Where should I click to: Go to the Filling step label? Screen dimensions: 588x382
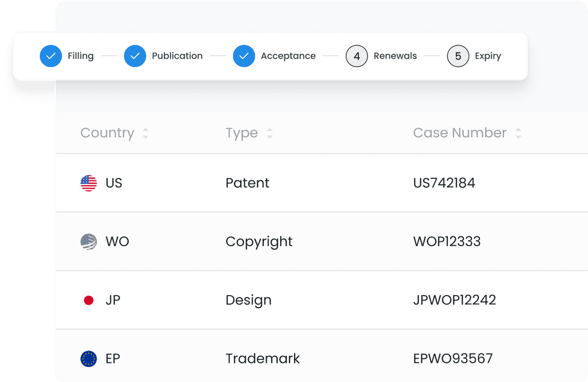coord(81,56)
